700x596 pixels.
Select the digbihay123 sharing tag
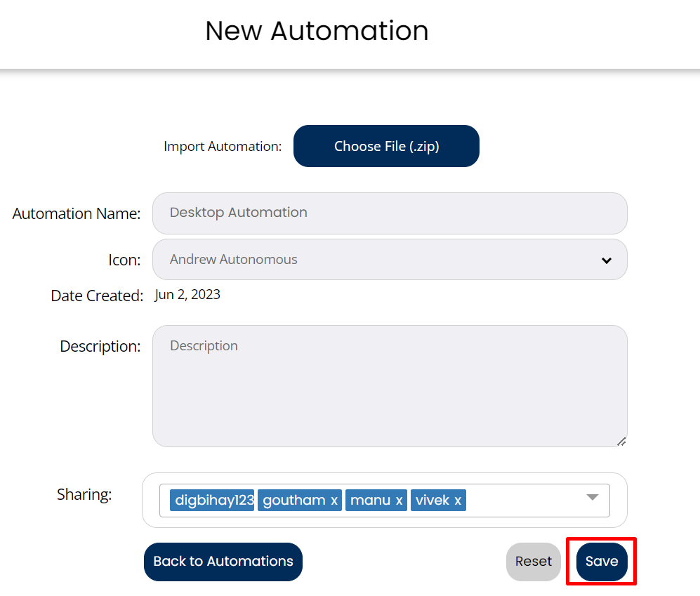pos(213,501)
